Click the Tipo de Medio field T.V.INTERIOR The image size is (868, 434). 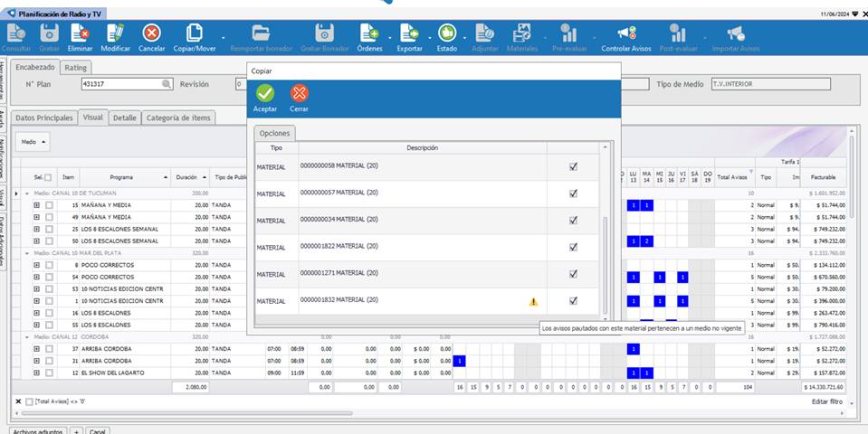(x=771, y=84)
